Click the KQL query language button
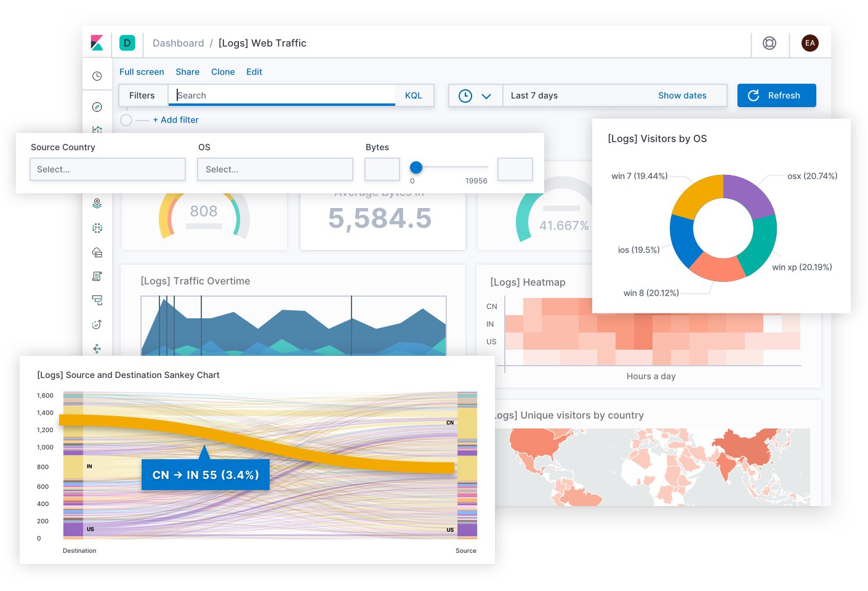The height and width of the screenshot is (591, 868). pyautogui.click(x=414, y=95)
